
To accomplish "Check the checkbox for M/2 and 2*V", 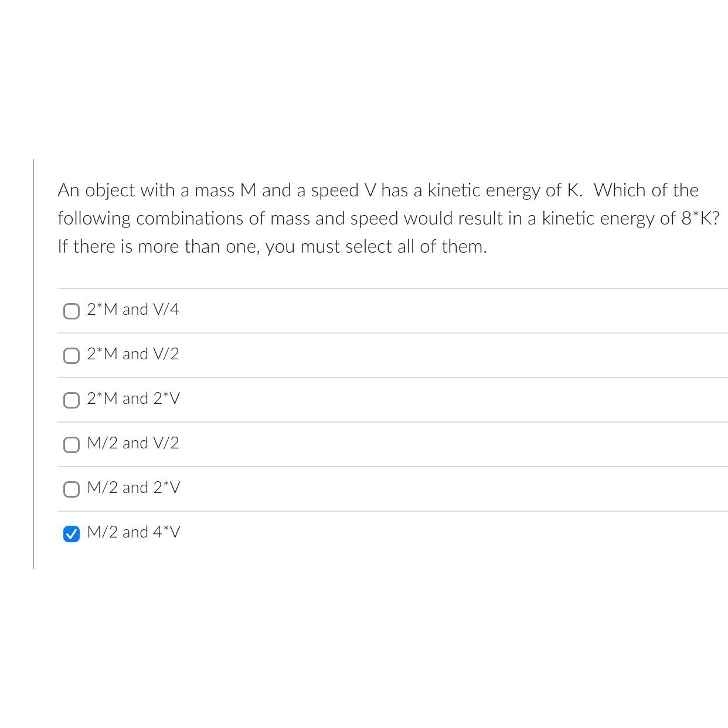I will [x=72, y=489].
